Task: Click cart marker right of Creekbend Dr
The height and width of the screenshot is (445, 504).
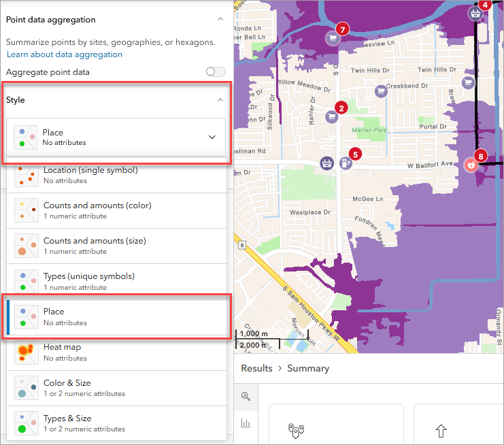Action: tap(469, 82)
